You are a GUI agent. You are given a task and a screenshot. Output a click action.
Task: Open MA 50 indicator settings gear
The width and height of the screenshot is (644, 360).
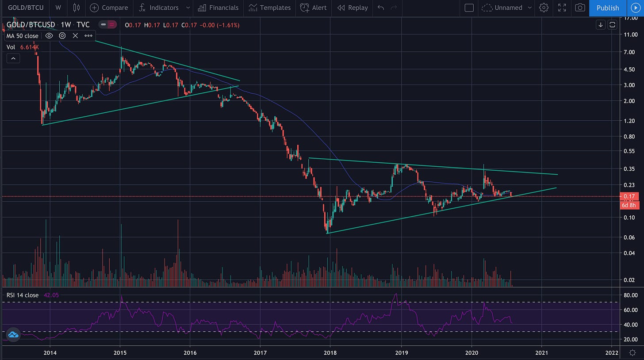click(x=62, y=36)
